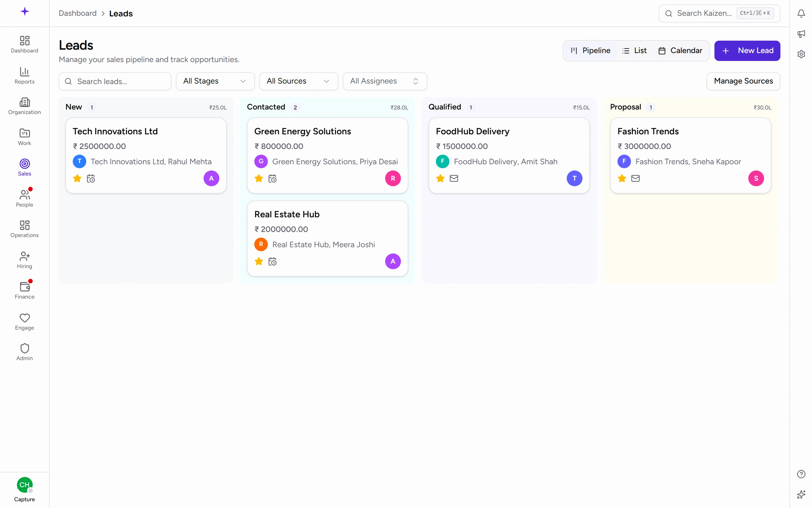Go to the Hiring section
The image size is (812, 508).
click(x=25, y=260)
